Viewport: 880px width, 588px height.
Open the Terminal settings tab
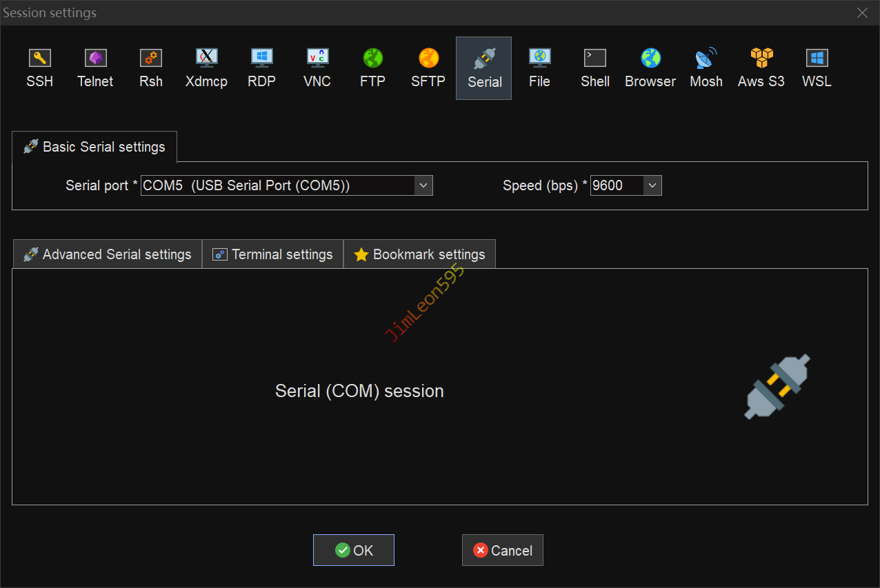point(273,254)
